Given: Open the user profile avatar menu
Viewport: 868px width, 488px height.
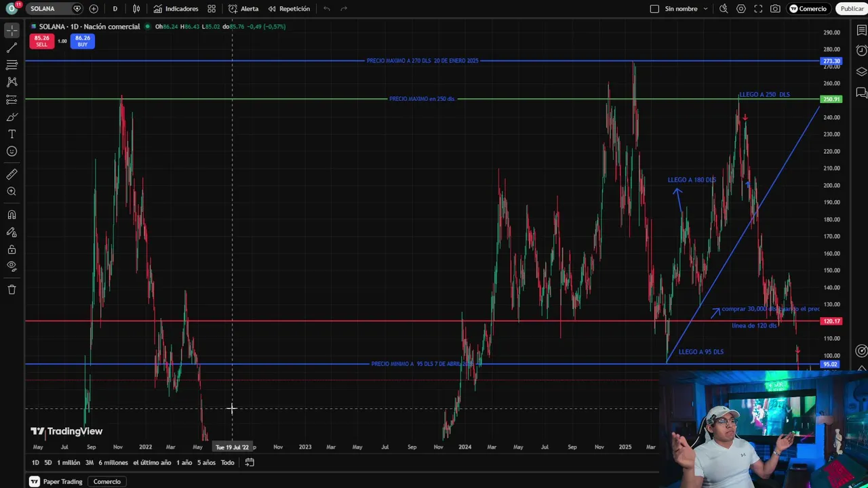Looking at the screenshot, I should tap(12, 9).
